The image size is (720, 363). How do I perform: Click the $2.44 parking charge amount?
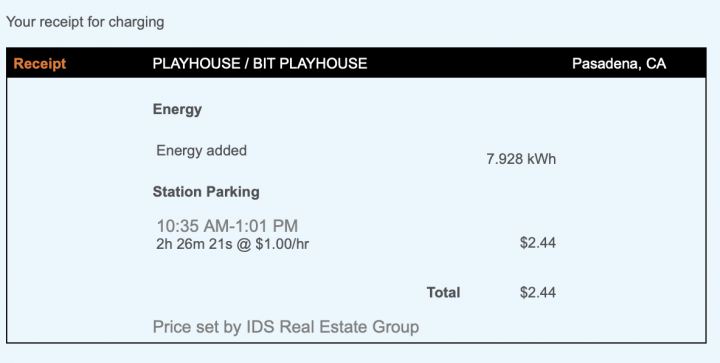(x=538, y=242)
